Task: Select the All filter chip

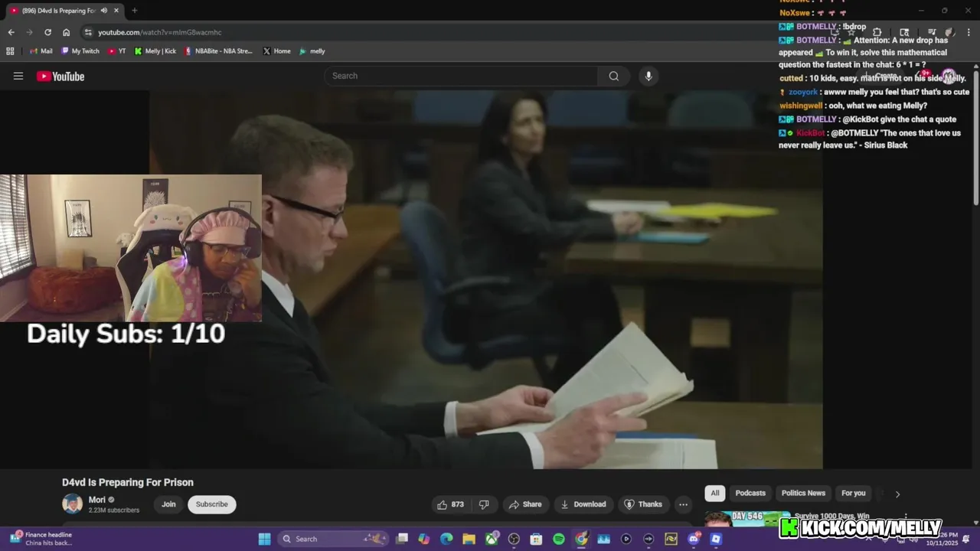Action: (x=715, y=493)
